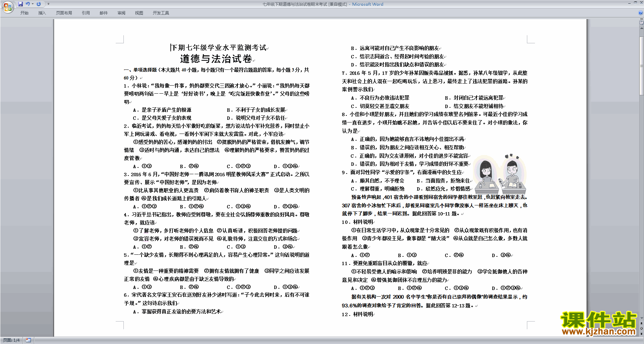
Task: Click heading 下期七年级学业水平监测考试
Action: [x=218, y=48]
